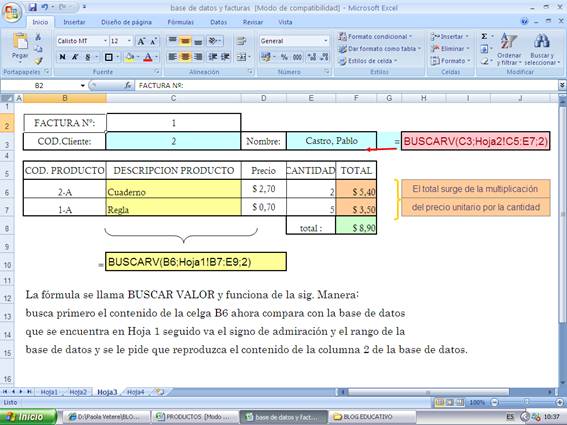Decrease decimal places
The height and width of the screenshot is (425, 567).
pyautogui.click(x=324, y=57)
